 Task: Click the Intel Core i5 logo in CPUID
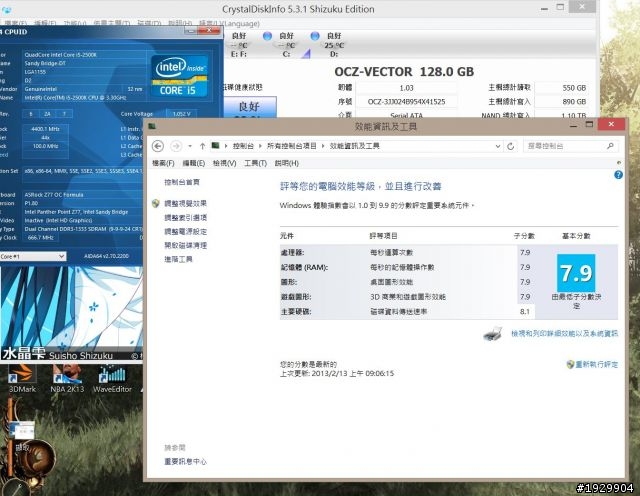(179, 76)
